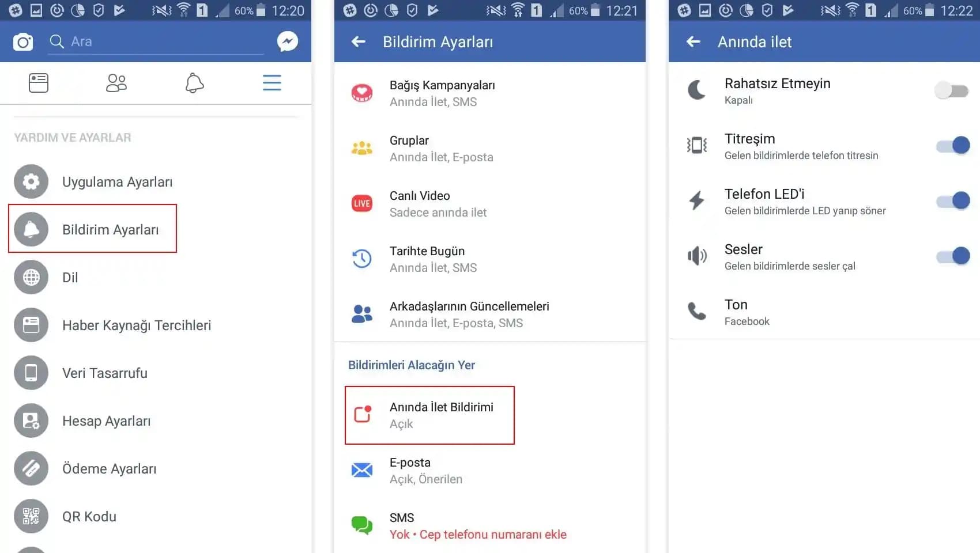Open the friends tab

[116, 82]
